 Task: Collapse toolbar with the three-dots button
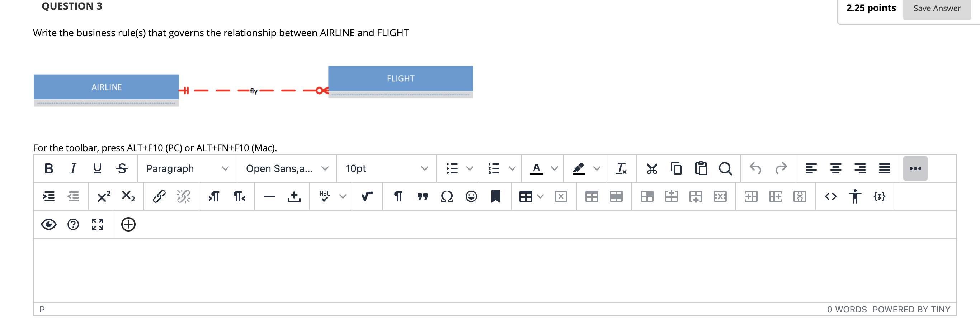[915, 168]
